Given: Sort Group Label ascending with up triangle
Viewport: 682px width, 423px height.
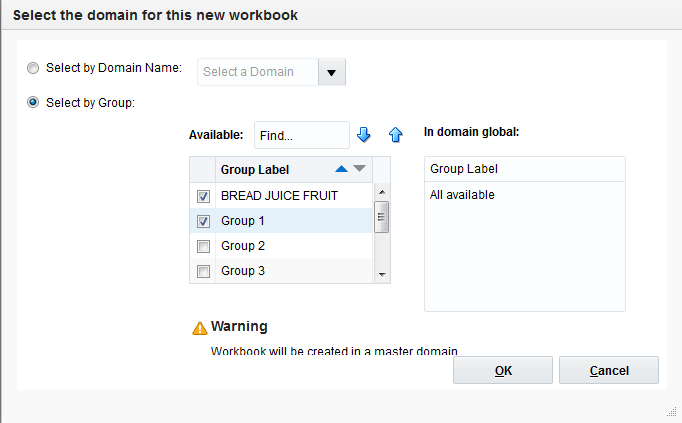Looking at the screenshot, I should pyautogui.click(x=342, y=169).
